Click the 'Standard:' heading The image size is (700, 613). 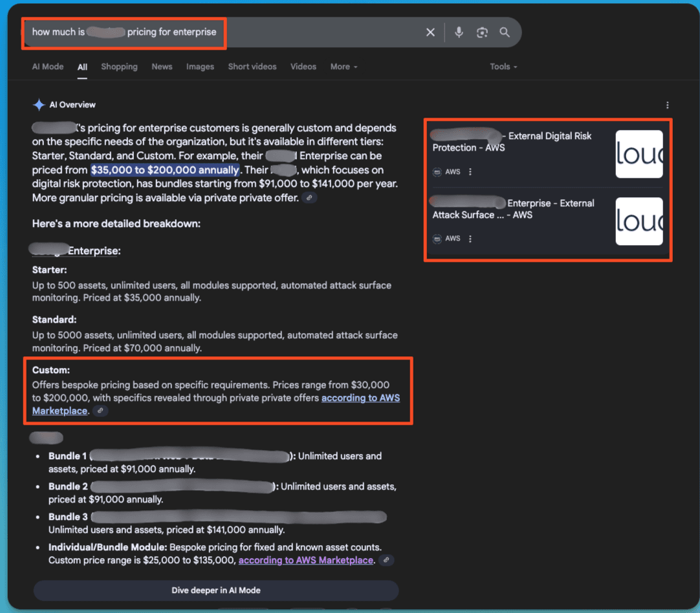pyautogui.click(x=54, y=320)
